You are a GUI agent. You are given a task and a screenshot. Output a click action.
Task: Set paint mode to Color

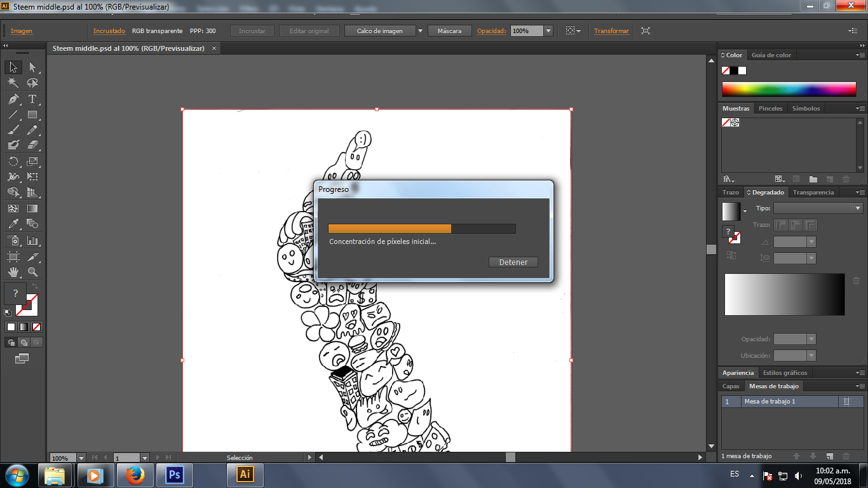coord(11,327)
